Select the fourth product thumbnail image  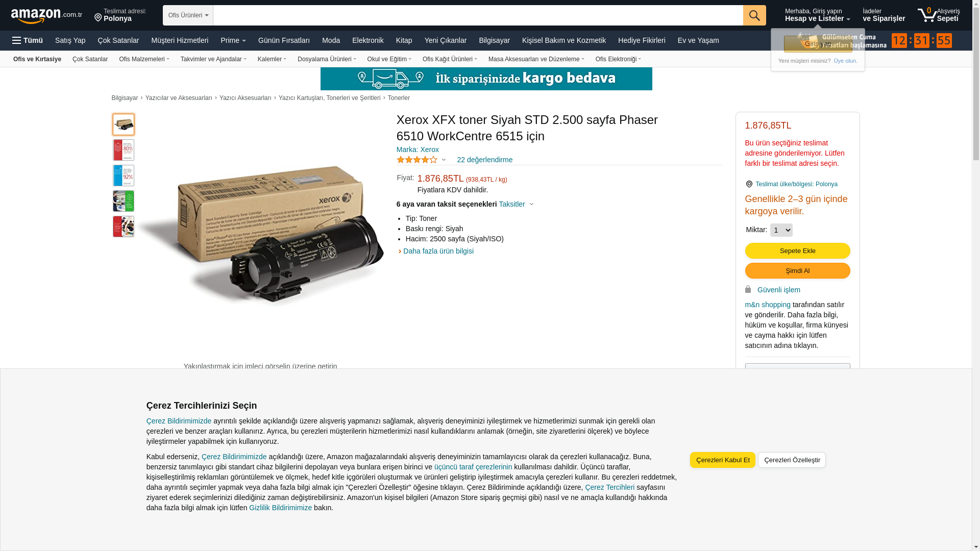click(x=124, y=201)
